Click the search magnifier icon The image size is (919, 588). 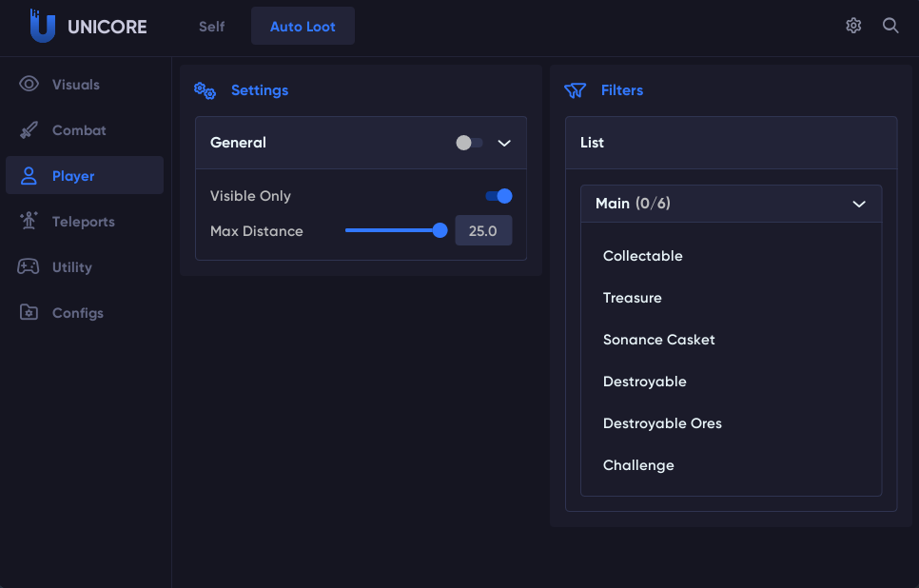890,26
